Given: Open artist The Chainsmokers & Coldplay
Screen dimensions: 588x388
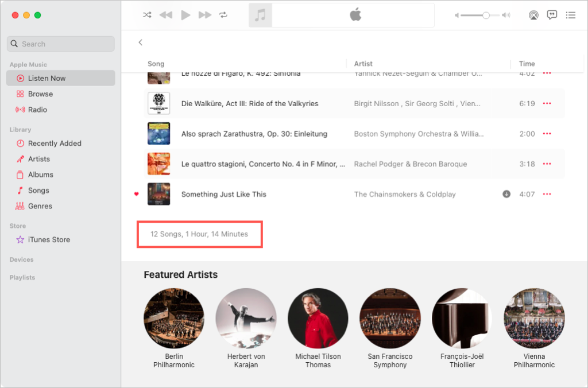Looking at the screenshot, I should click(x=405, y=195).
